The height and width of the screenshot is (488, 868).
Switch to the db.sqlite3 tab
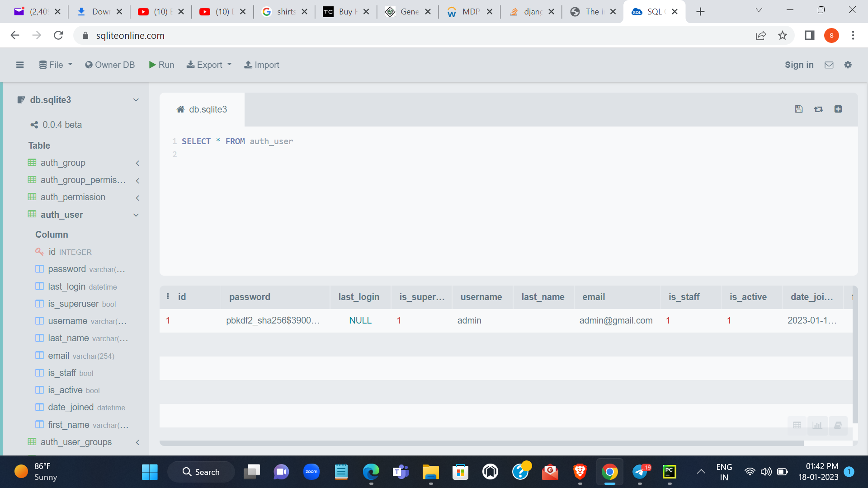coord(202,109)
